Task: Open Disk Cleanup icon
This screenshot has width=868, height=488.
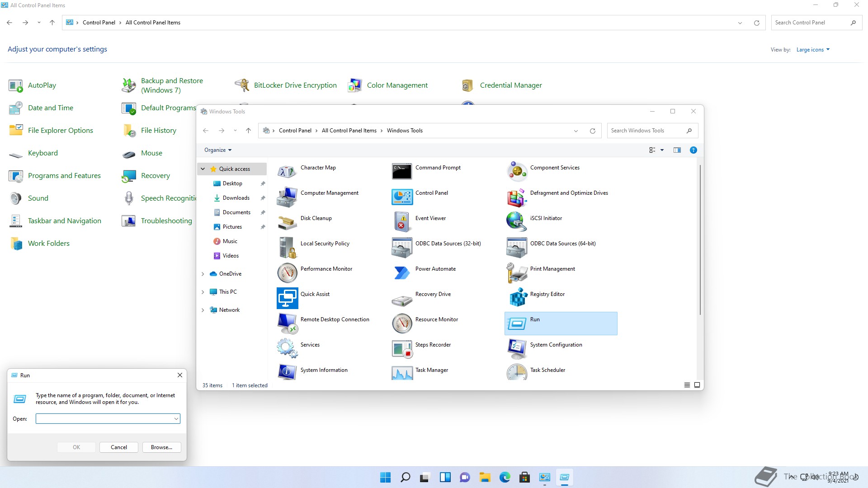Action: 287,222
